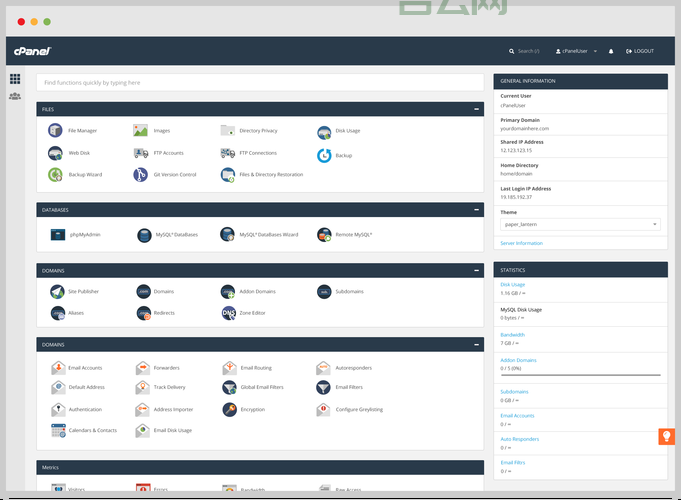Screen dimensions: 681x500
Task: Click the Addon Domains usage progress bar
Action: pyautogui.click(x=581, y=375)
